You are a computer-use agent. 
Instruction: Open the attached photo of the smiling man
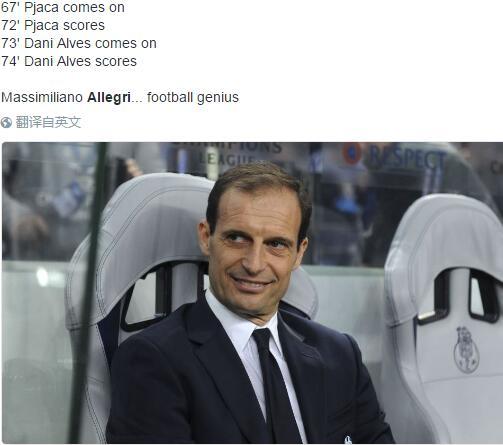(252, 293)
